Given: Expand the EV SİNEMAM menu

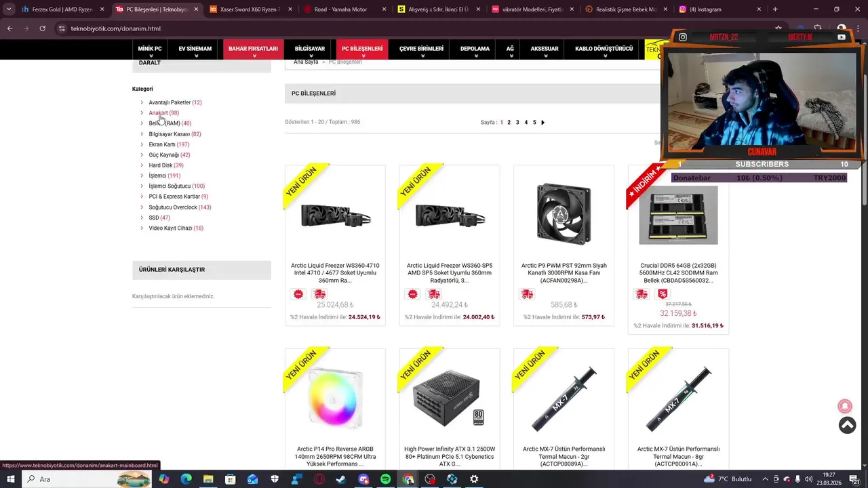Looking at the screenshot, I should 195,49.
